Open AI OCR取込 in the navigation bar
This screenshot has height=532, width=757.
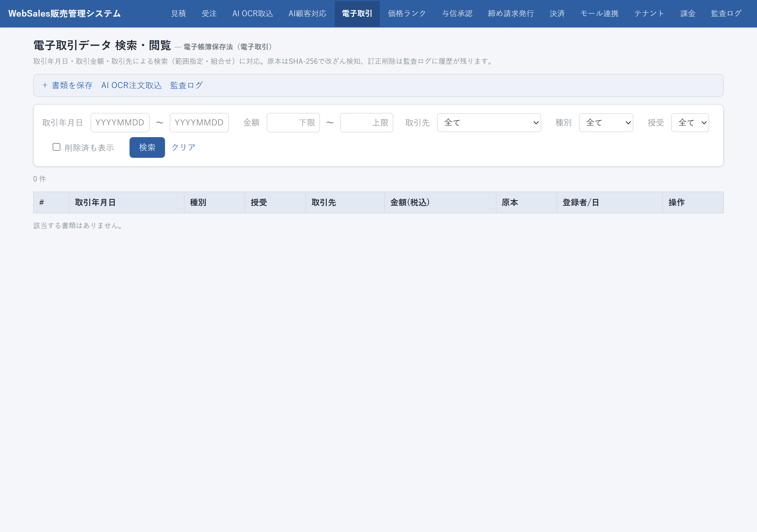(253, 14)
